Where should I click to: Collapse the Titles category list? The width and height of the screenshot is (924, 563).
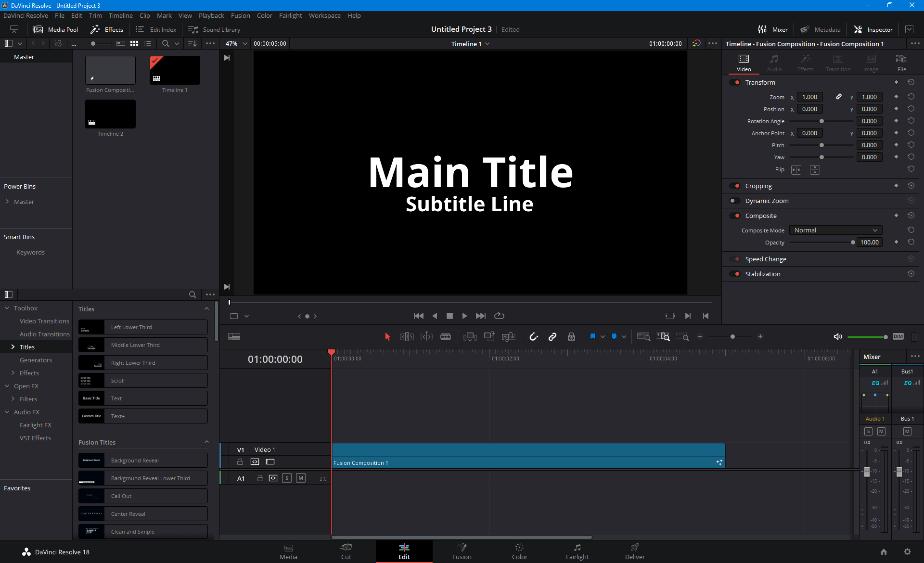pos(206,309)
